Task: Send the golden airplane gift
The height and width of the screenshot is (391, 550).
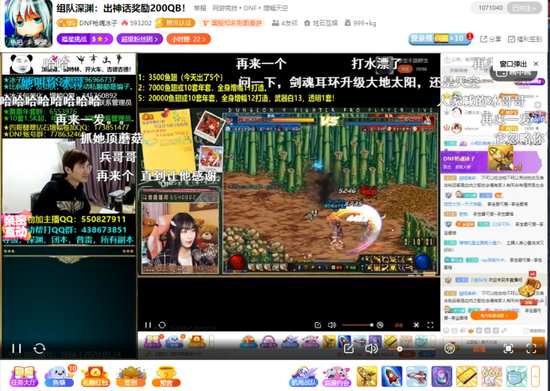Action: 367,376
